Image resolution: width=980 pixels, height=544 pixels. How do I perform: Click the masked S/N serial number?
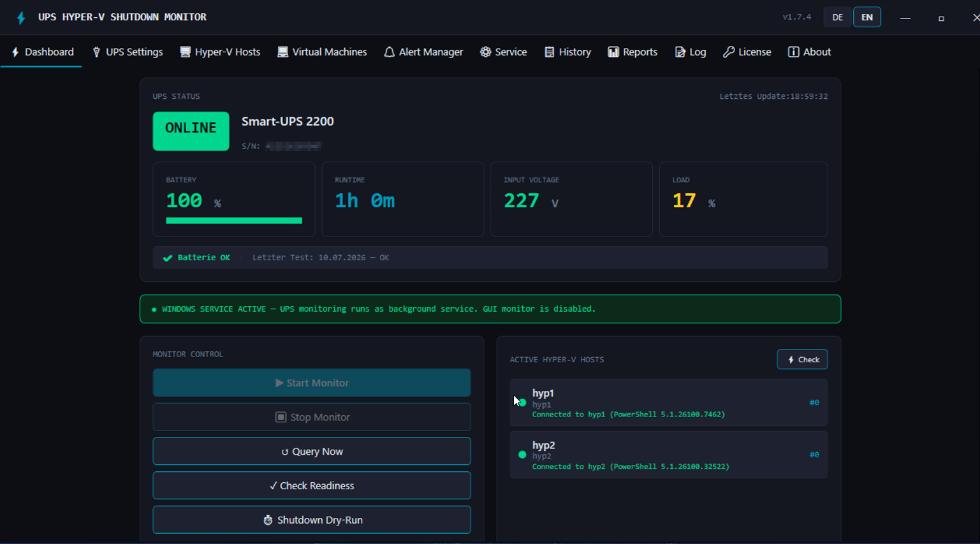pos(294,146)
